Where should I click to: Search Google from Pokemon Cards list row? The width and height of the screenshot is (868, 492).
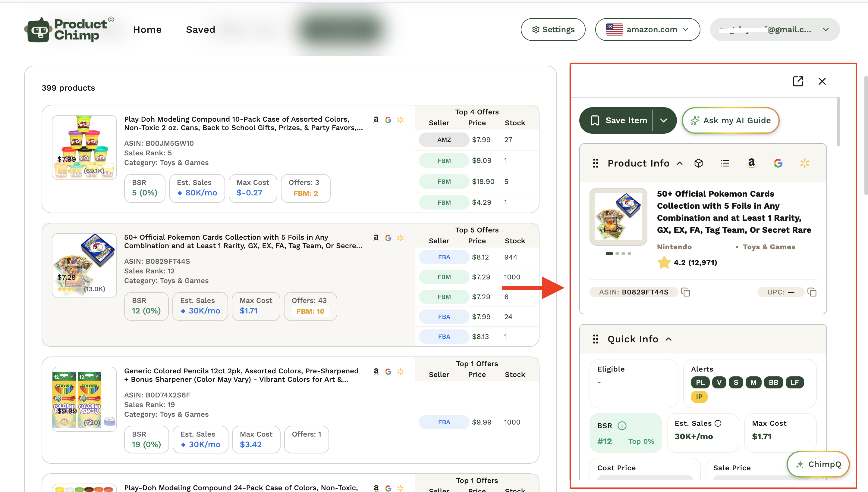(x=388, y=238)
